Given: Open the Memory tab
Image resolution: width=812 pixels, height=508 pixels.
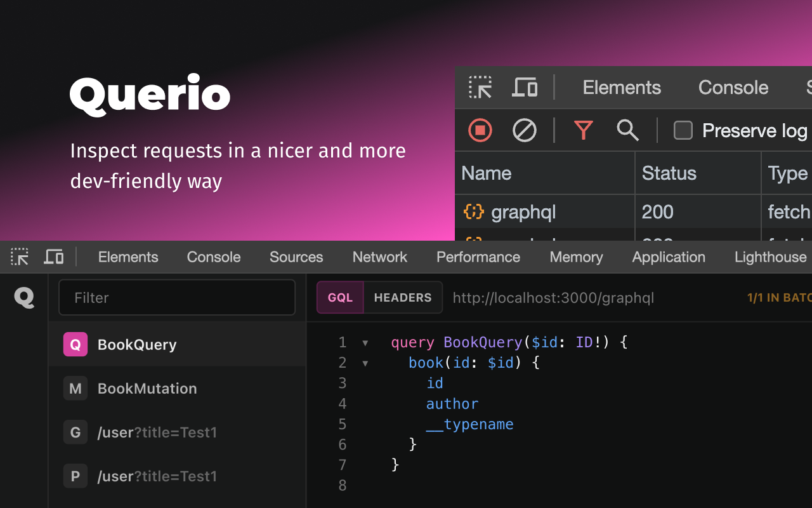Looking at the screenshot, I should (x=576, y=257).
